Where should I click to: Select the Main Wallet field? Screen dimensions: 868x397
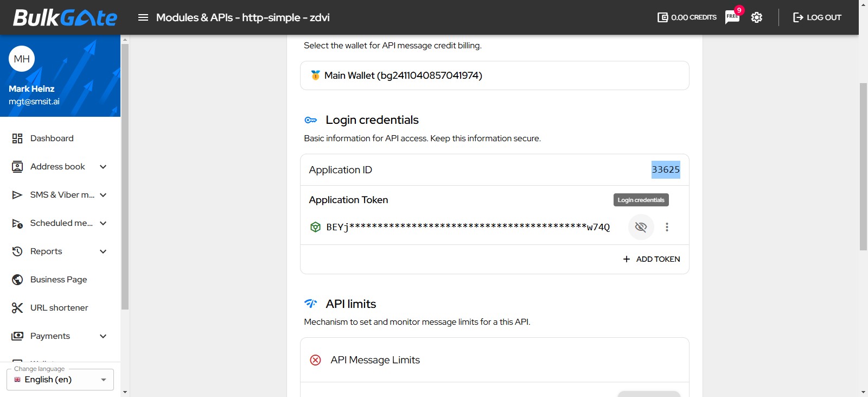coord(495,75)
